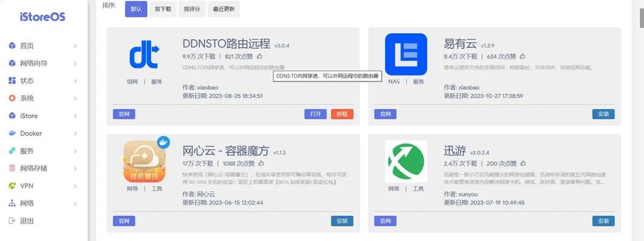The height and width of the screenshot is (241, 644).
Task: Click the iStoreOS logo
Action: tap(42, 17)
